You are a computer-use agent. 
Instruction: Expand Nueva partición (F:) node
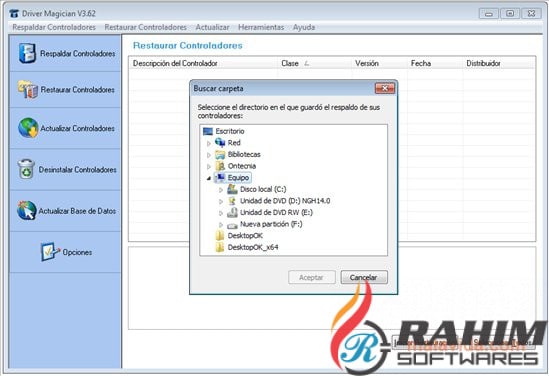[x=221, y=224]
